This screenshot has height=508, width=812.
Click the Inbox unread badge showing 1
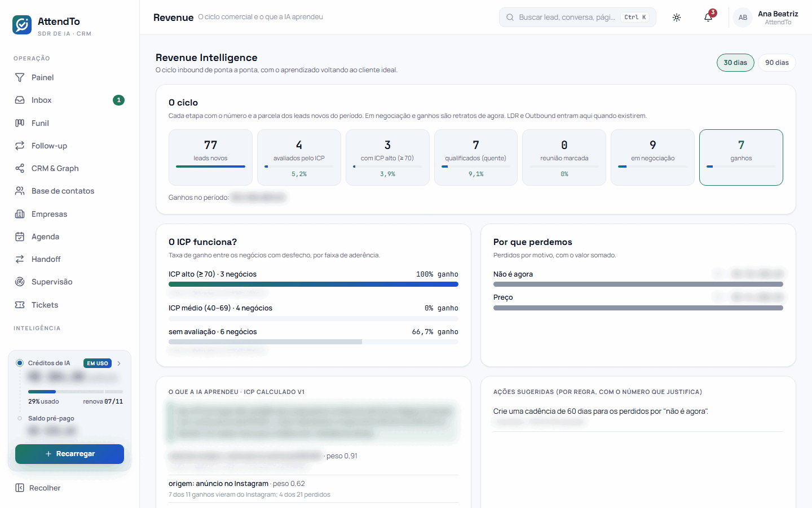118,100
